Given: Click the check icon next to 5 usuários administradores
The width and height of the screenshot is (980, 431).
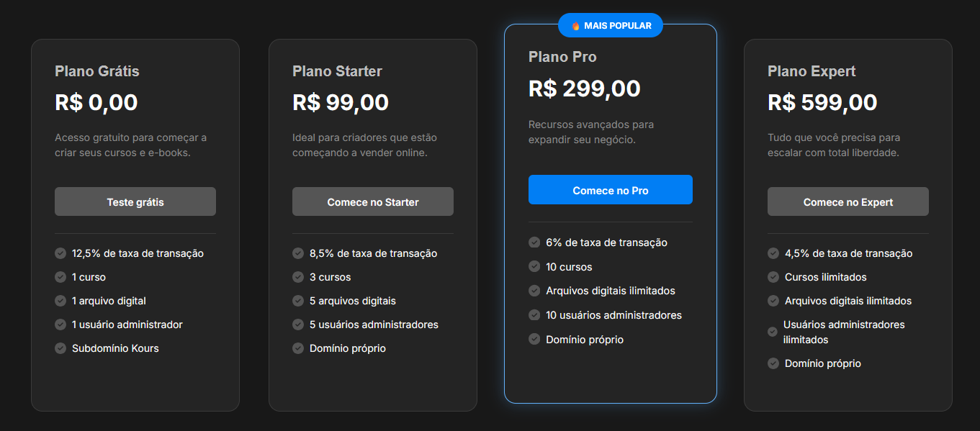Looking at the screenshot, I should point(298,325).
